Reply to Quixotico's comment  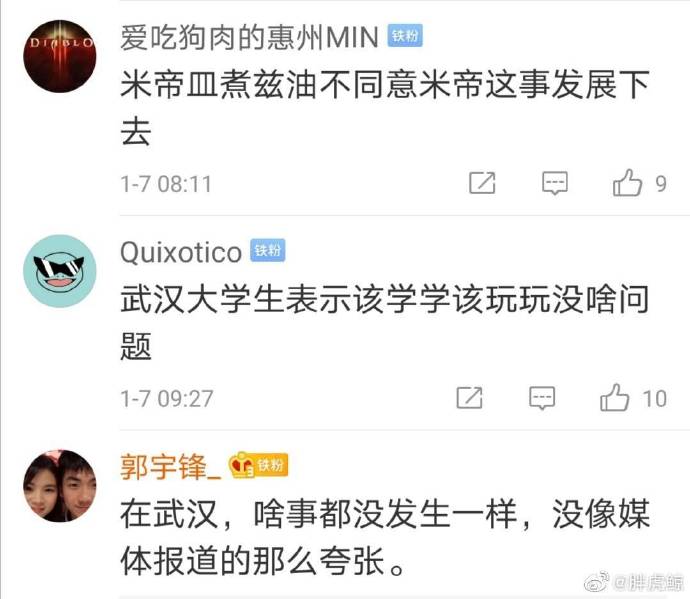pos(542,398)
